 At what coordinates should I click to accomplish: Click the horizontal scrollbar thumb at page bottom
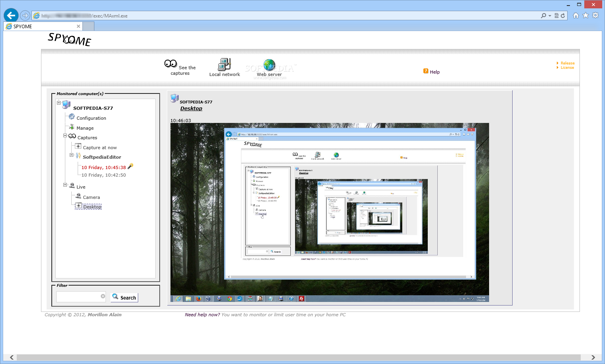[x=298, y=357]
